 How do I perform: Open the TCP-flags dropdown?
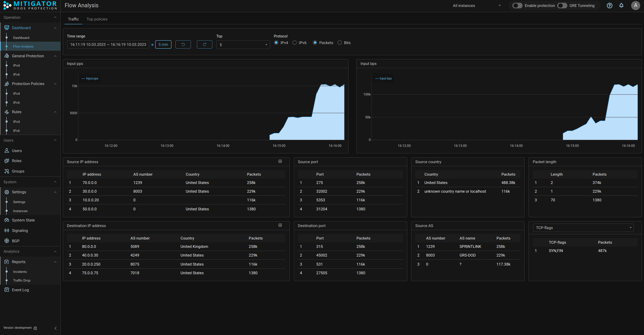583,228
